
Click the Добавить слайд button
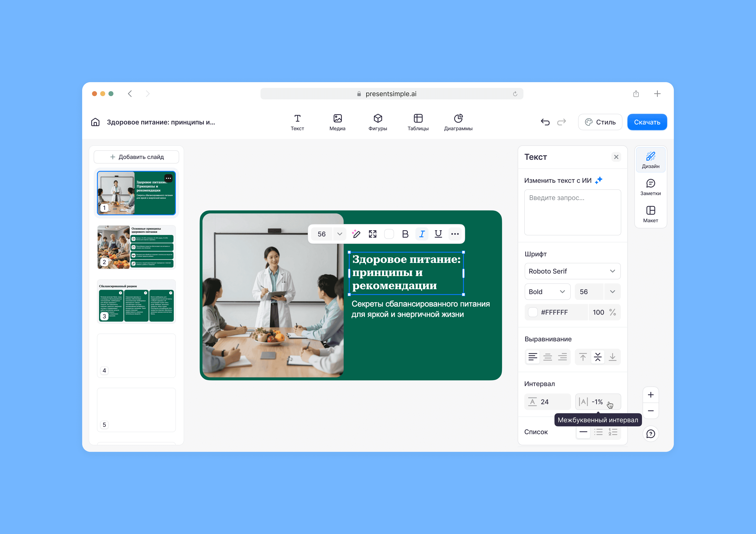pos(136,157)
